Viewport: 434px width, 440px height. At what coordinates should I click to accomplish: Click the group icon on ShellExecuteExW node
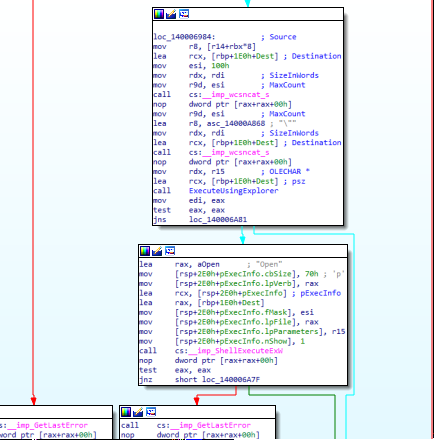coord(170,251)
